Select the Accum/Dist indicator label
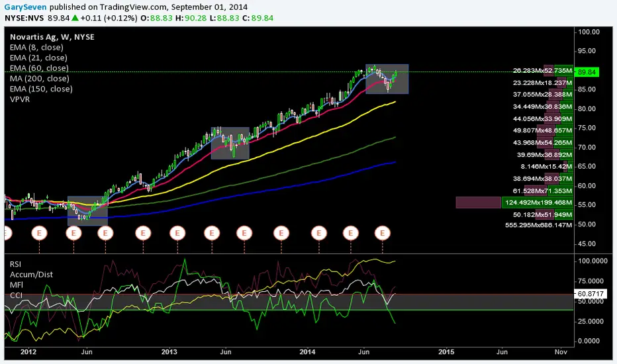The image size is (617, 364). 32,275
